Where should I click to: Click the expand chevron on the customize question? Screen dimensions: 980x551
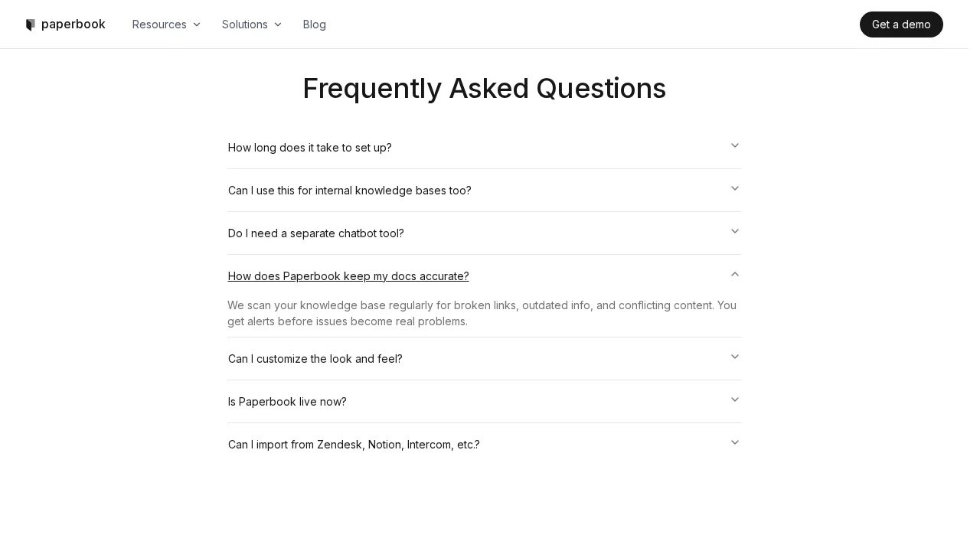(734, 357)
